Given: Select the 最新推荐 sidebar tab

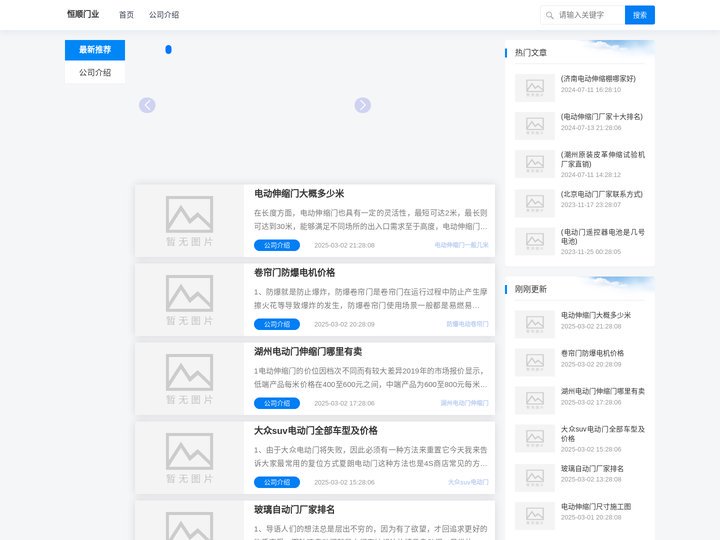Looking at the screenshot, I should pyautogui.click(x=95, y=50).
